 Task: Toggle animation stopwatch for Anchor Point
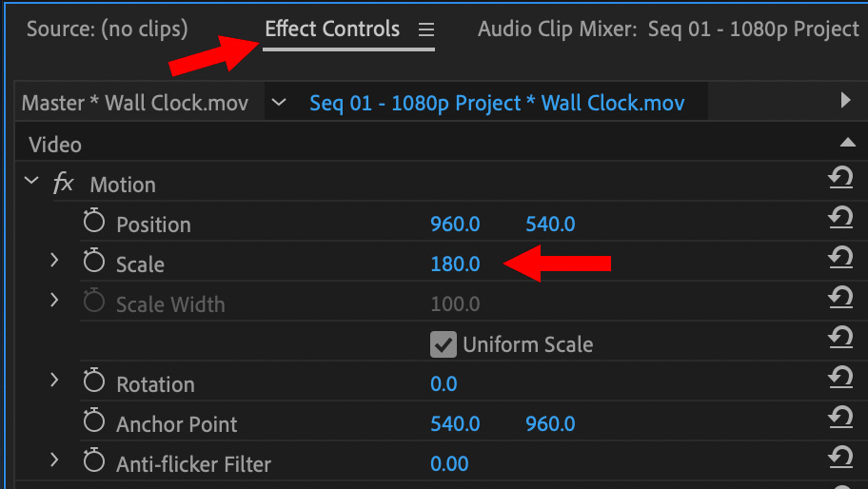pos(94,420)
